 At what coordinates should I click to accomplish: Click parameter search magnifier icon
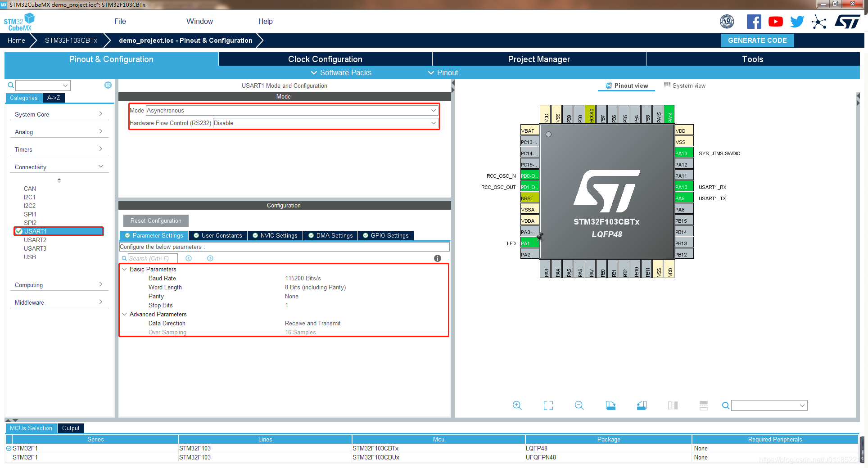(x=124, y=258)
